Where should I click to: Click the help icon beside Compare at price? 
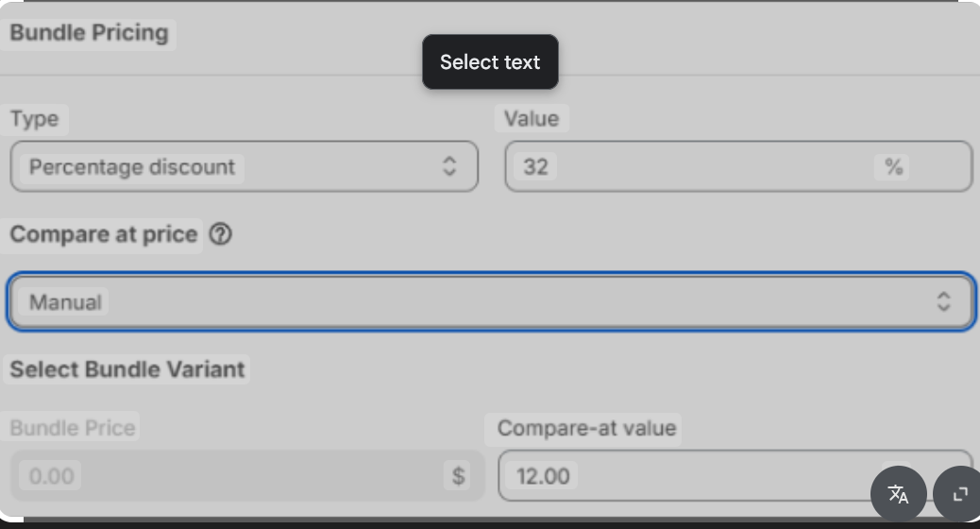[x=220, y=234]
